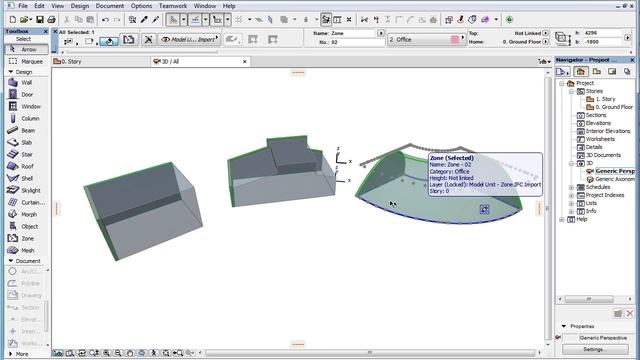Viewport: 640px width, 360px height.
Task: Collapse the Stories tree node
Action: click(571, 91)
